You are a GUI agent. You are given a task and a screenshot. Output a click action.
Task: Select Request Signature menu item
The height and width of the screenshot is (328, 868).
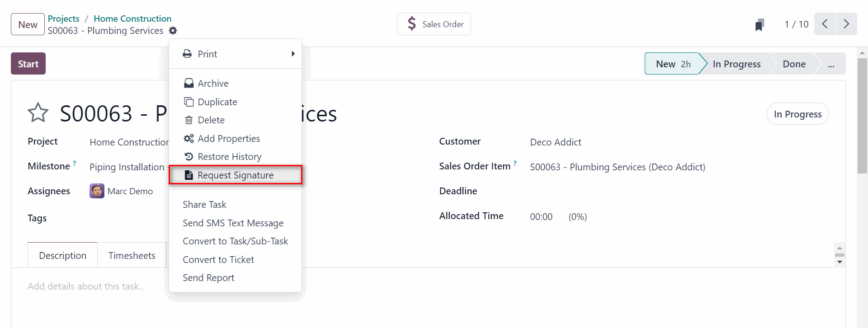235,175
